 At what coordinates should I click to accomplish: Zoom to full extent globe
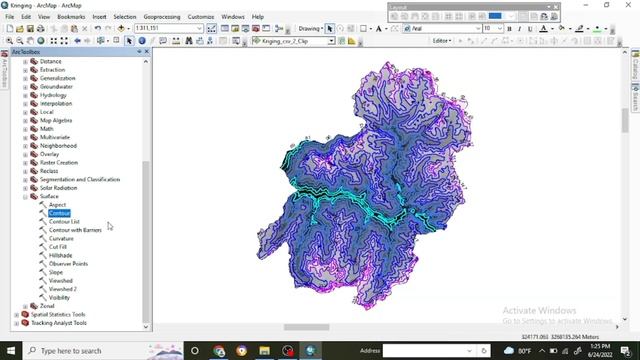coord(41,41)
